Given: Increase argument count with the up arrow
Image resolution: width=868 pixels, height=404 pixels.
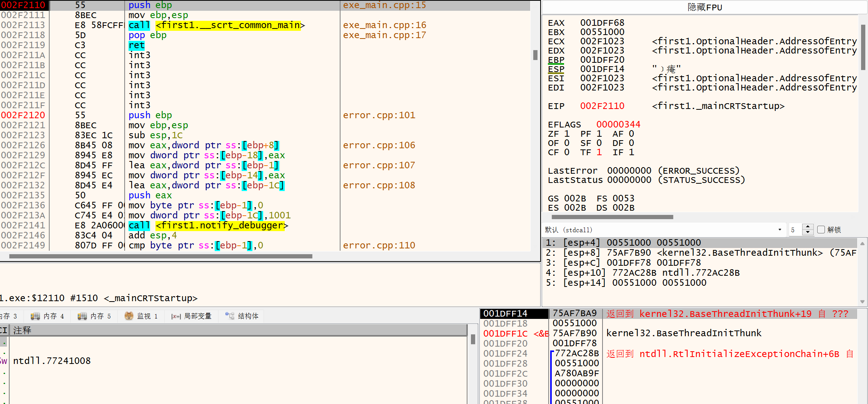Looking at the screenshot, I should pyautogui.click(x=808, y=227).
